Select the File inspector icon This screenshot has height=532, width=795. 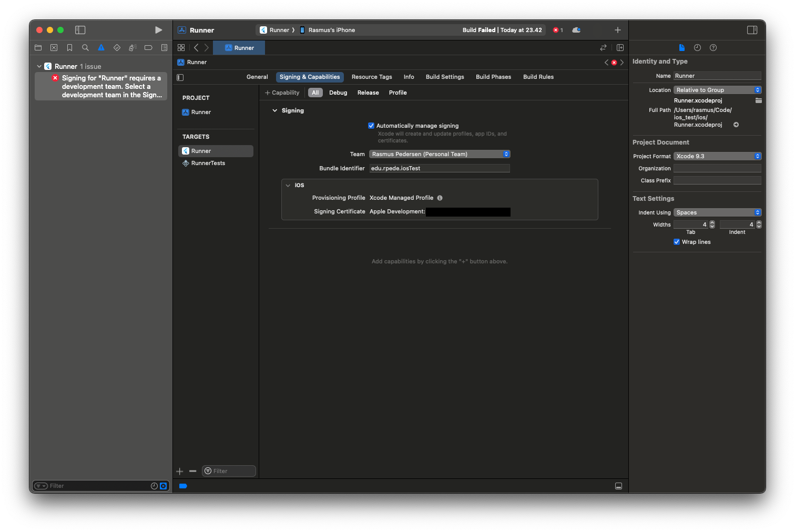click(681, 47)
